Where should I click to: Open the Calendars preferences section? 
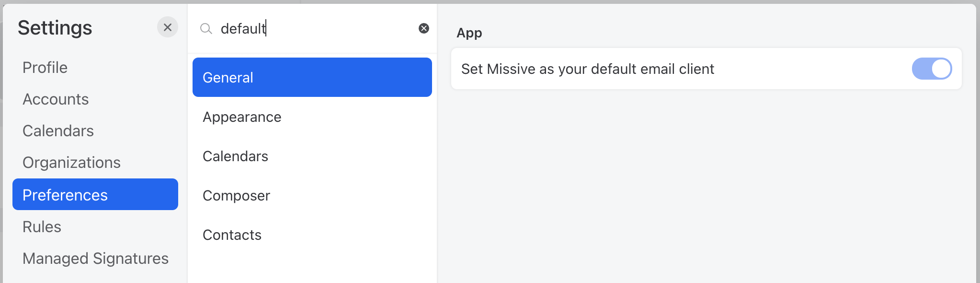(x=235, y=156)
